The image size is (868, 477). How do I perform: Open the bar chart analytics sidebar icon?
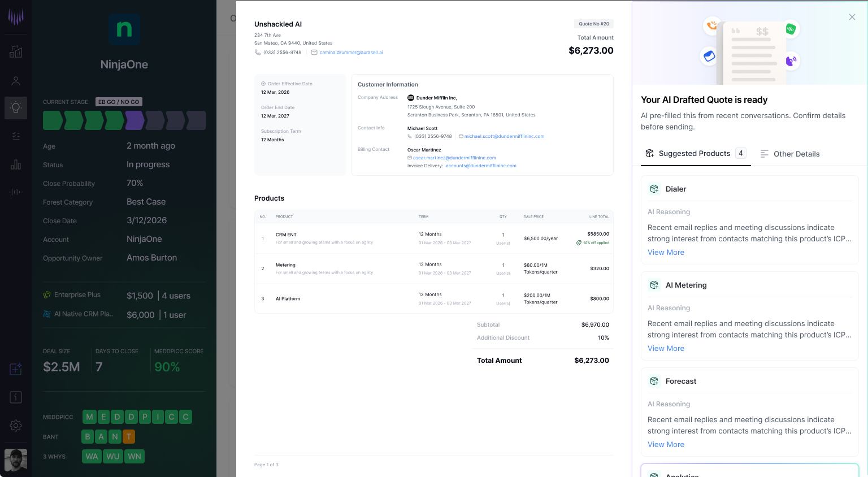click(16, 164)
